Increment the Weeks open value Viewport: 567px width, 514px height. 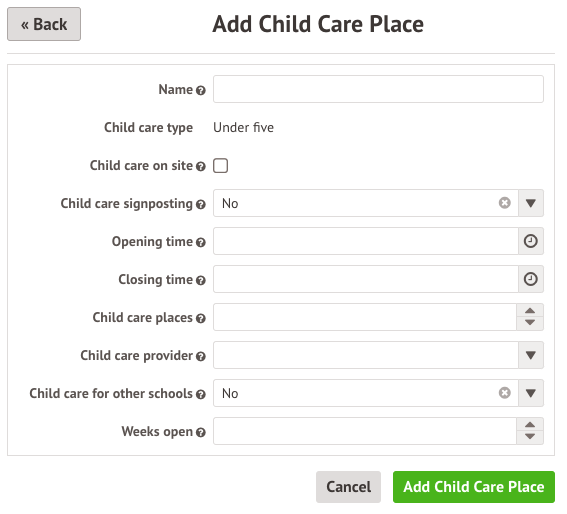(x=530, y=425)
